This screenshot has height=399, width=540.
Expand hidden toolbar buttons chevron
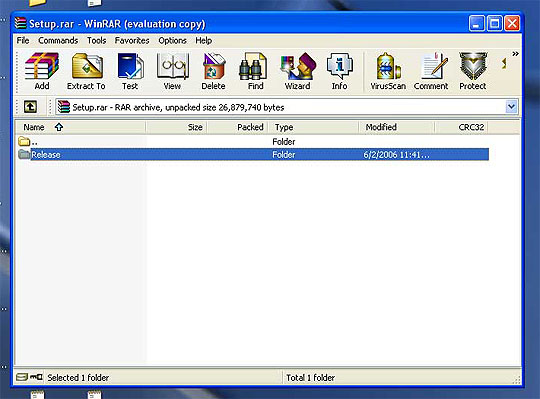tap(515, 54)
